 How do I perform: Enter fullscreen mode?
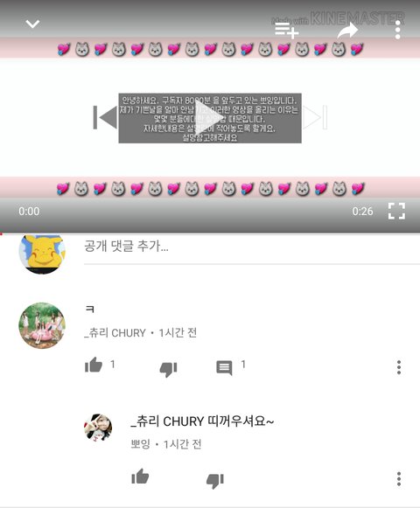click(396, 211)
